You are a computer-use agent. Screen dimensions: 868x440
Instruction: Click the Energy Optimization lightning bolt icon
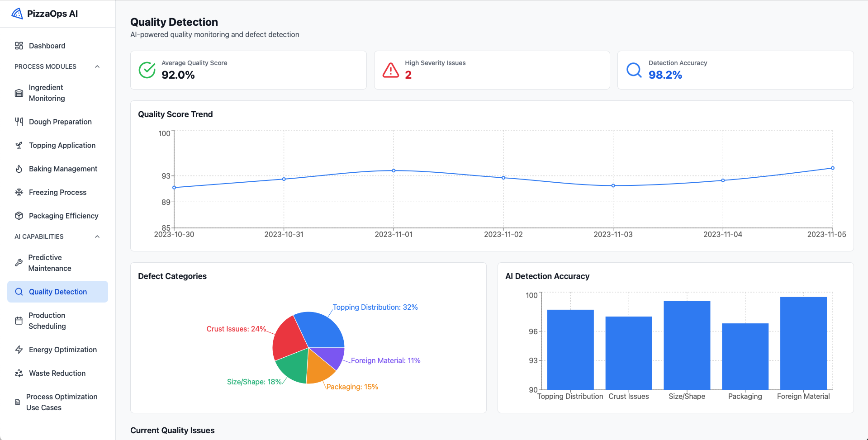pos(19,350)
